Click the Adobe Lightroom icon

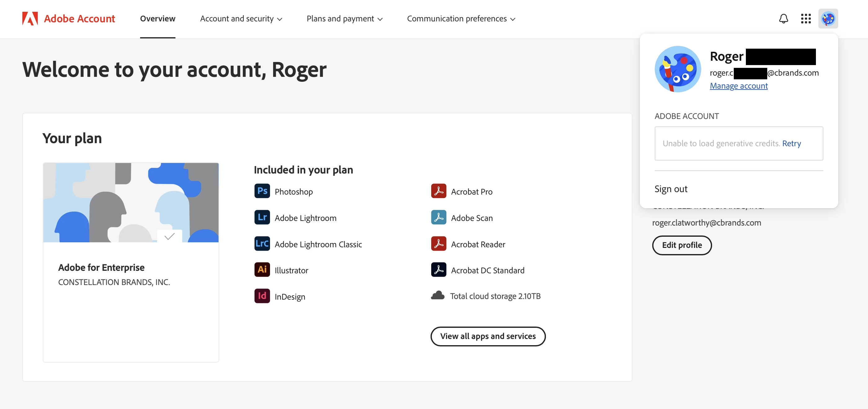[x=262, y=217]
